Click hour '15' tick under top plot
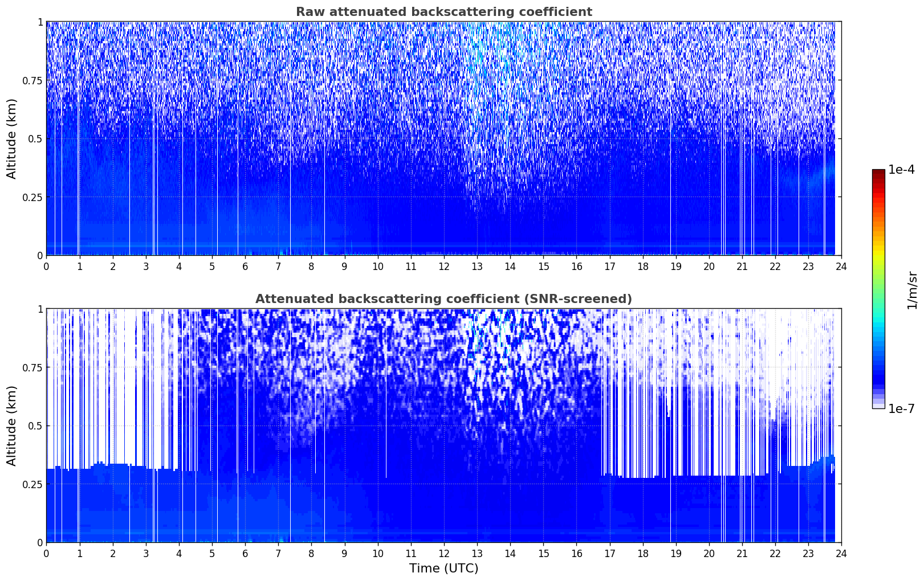The width and height of the screenshot is (924, 581). coord(543,266)
